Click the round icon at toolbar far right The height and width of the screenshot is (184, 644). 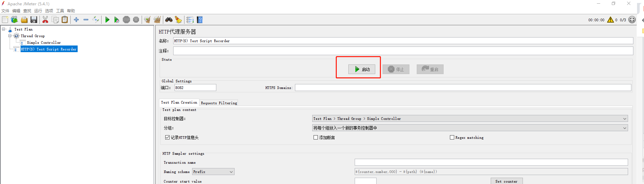632,20
